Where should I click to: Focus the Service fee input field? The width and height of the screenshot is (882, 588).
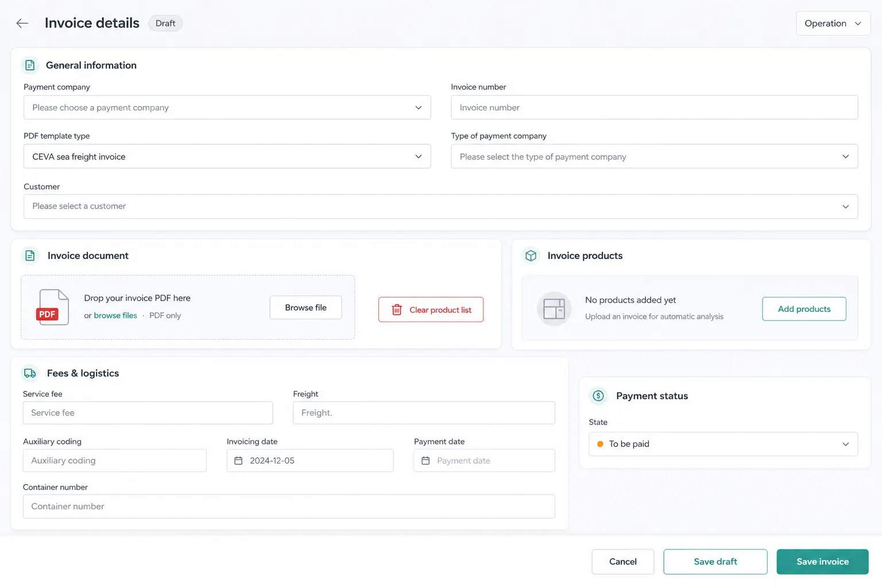(x=148, y=413)
